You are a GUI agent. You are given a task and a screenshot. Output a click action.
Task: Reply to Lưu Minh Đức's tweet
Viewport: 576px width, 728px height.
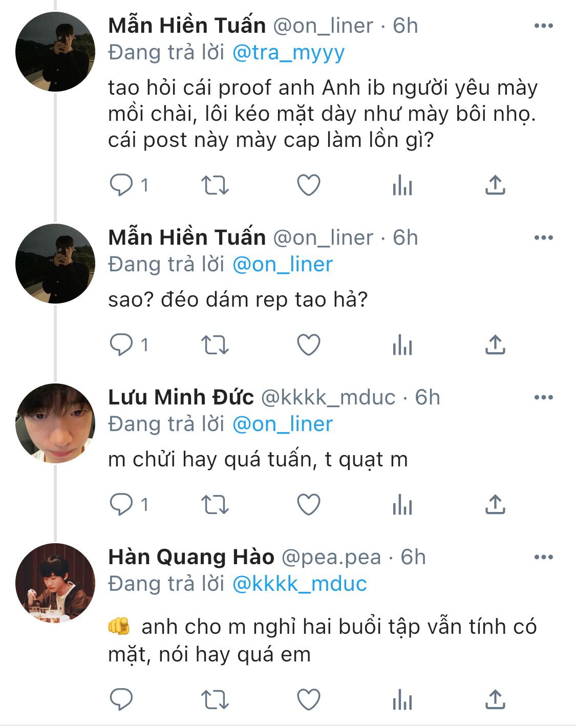pyautogui.click(x=121, y=504)
